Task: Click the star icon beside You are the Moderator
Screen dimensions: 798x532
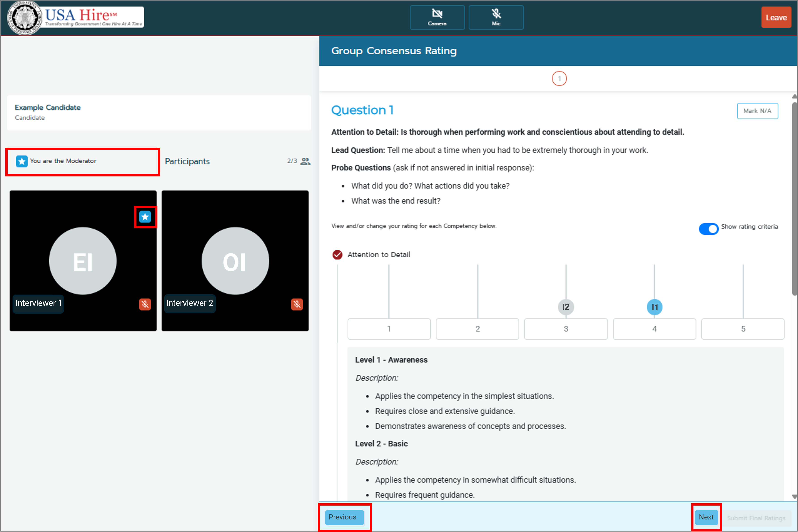Action: [22, 161]
